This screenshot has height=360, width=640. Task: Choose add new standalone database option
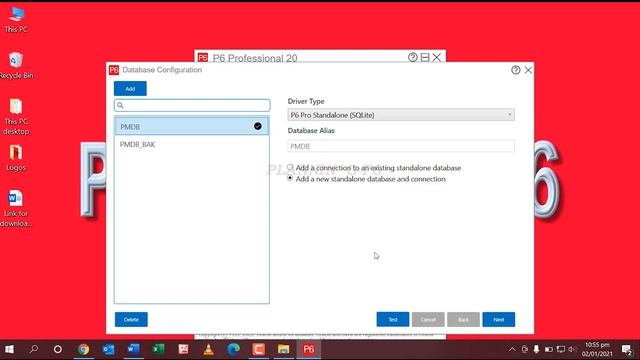[x=290, y=178]
